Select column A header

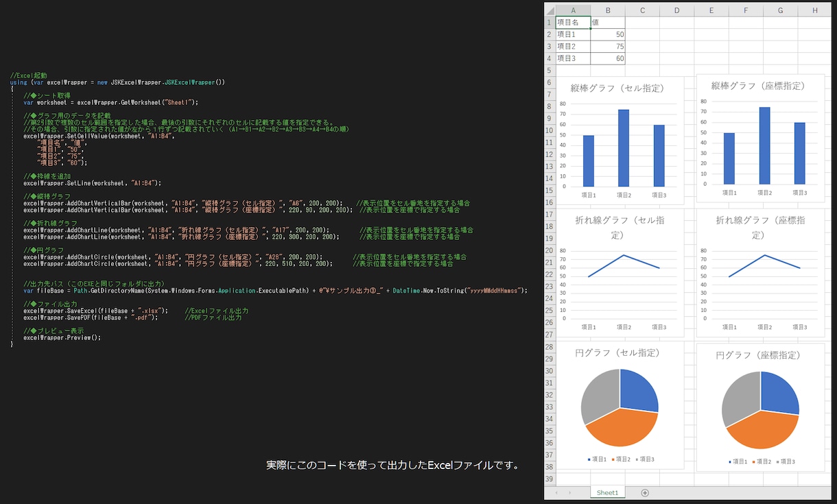tap(573, 10)
